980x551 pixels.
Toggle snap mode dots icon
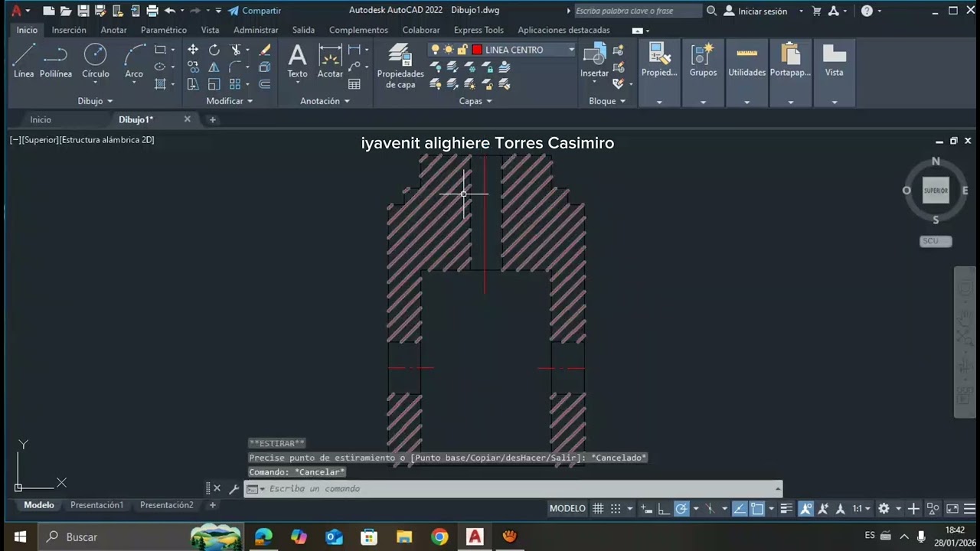click(616, 509)
